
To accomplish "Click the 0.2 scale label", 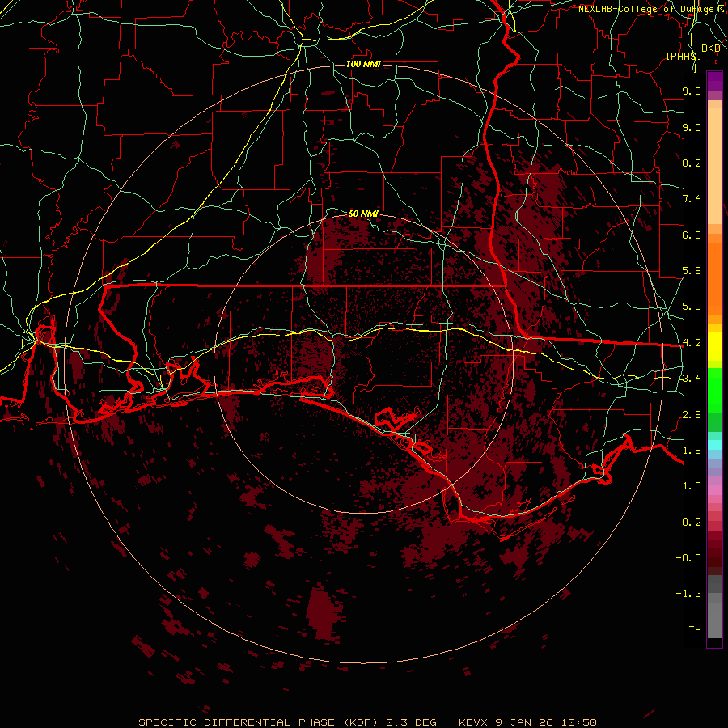I will (x=692, y=523).
